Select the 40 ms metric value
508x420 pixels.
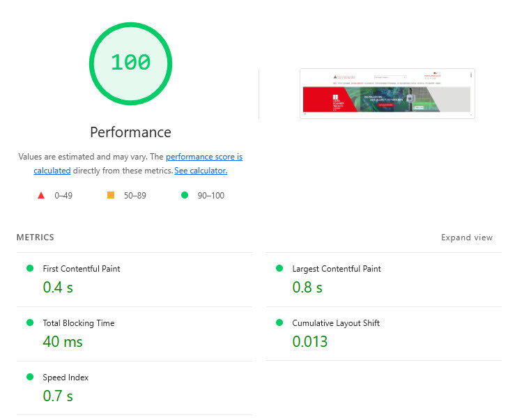pos(63,341)
